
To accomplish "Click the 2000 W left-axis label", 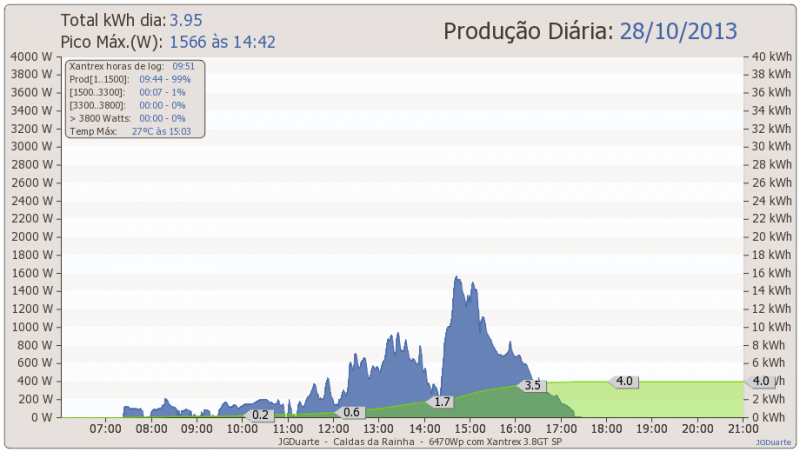I will [x=32, y=237].
